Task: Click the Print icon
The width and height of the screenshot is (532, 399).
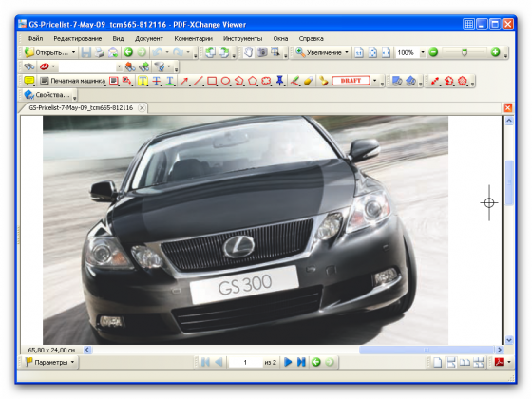Action: 100,52
